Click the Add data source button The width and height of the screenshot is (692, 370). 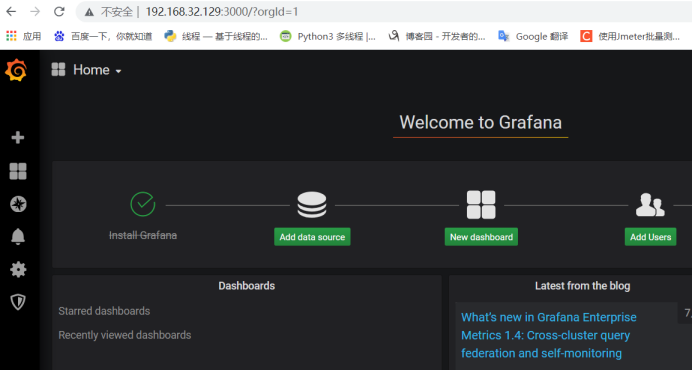click(312, 237)
